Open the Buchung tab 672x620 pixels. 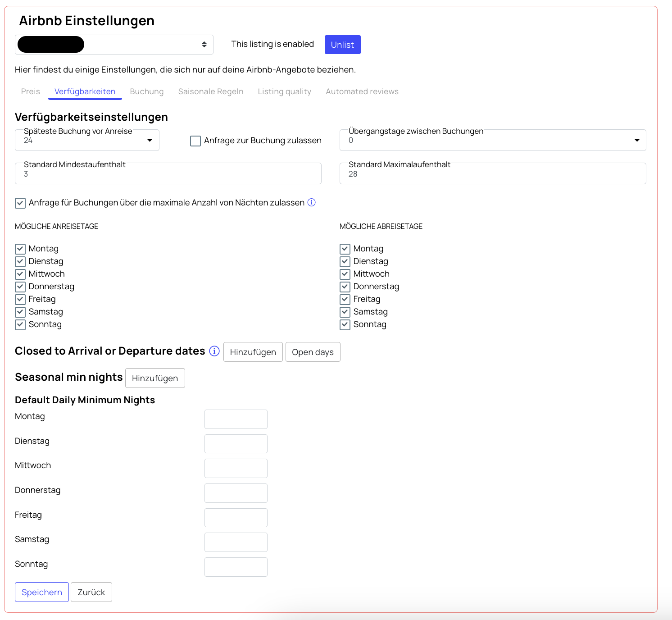click(x=147, y=91)
